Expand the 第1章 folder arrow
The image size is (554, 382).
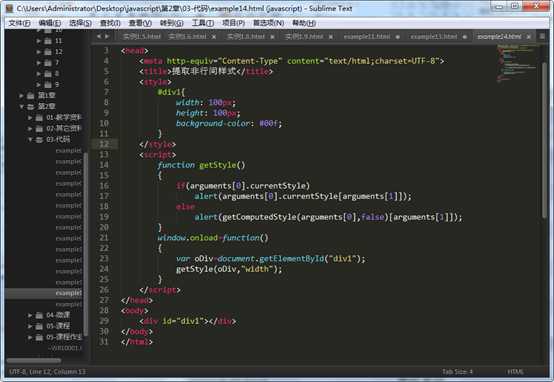click(21, 96)
